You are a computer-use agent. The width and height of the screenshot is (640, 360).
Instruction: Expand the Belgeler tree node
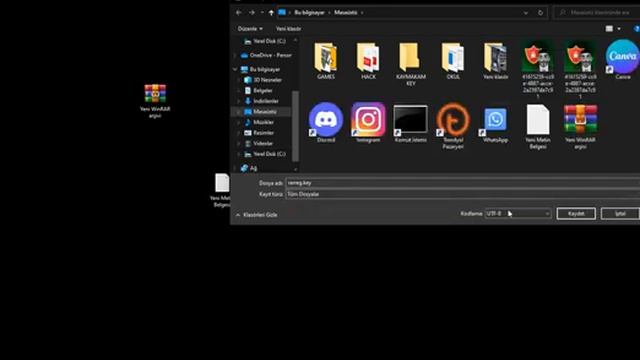click(x=239, y=91)
